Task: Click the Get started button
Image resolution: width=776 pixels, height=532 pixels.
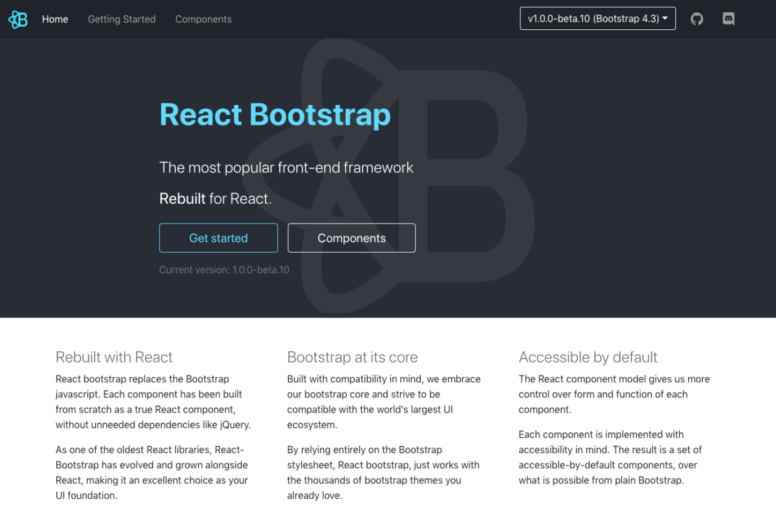Action: click(218, 238)
